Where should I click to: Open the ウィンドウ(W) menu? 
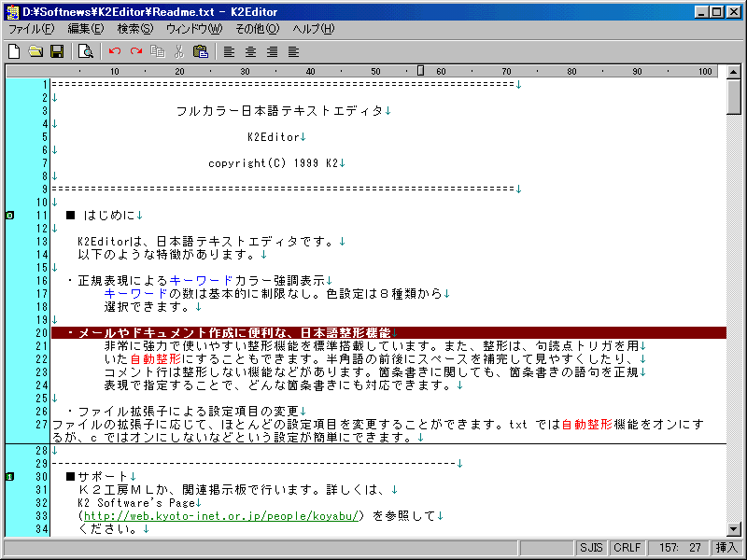click(194, 29)
